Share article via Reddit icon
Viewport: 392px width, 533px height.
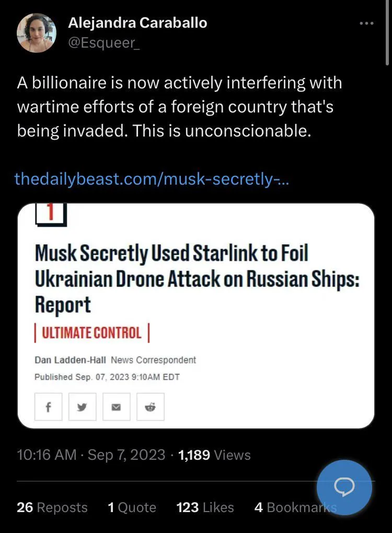pyautogui.click(x=151, y=407)
